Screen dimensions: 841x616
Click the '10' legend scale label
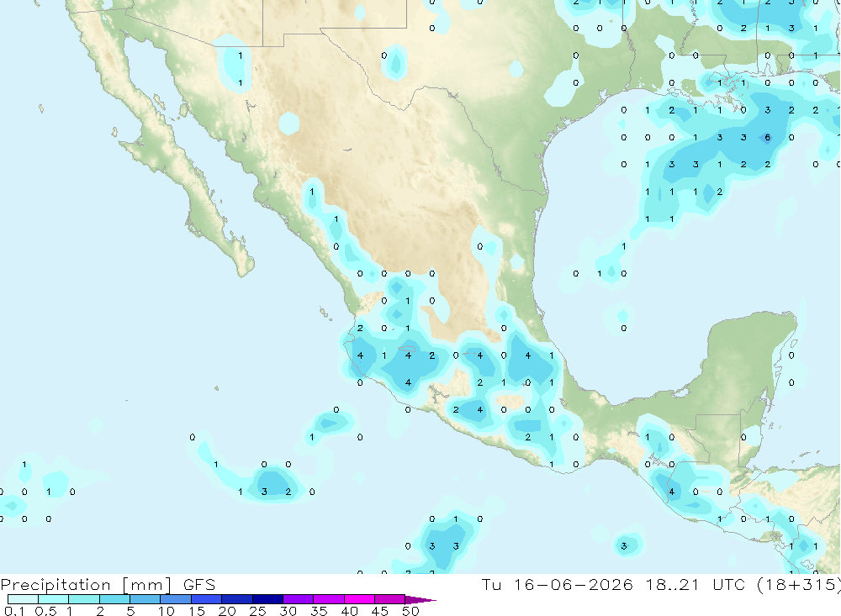166,611
